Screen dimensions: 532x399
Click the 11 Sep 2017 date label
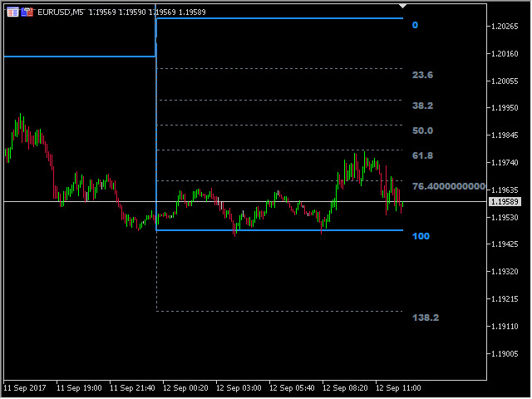tap(23, 388)
